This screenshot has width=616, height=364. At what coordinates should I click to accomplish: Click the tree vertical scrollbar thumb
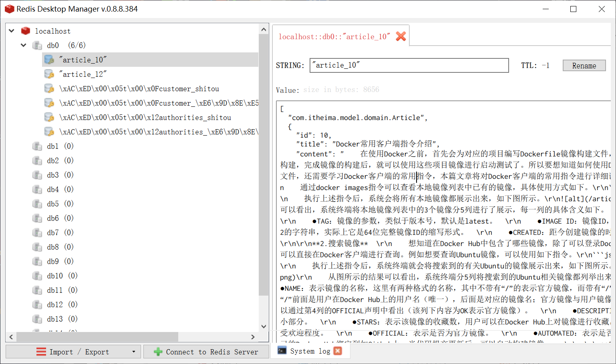264,165
